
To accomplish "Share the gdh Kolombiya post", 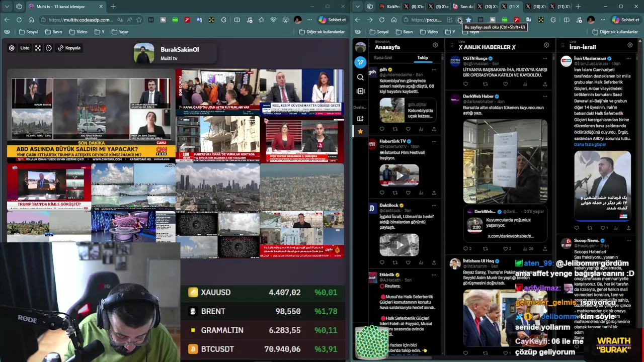I will (x=434, y=129).
